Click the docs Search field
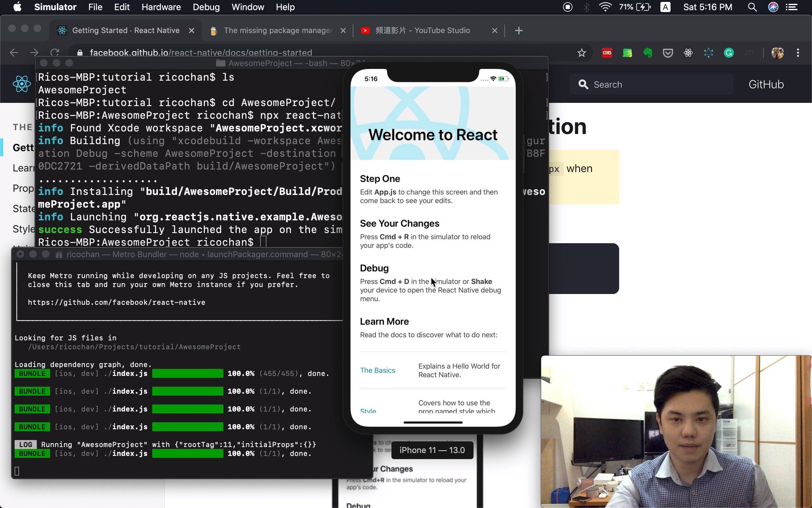 (x=651, y=84)
